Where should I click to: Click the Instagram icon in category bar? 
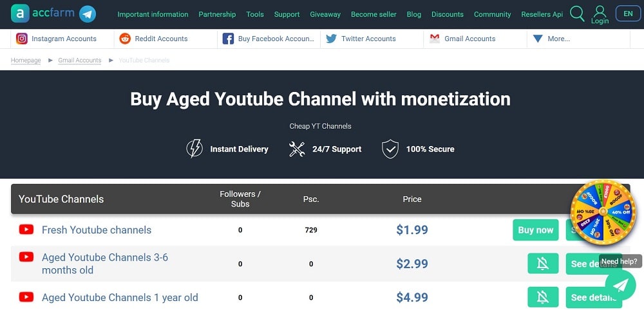coord(22,39)
